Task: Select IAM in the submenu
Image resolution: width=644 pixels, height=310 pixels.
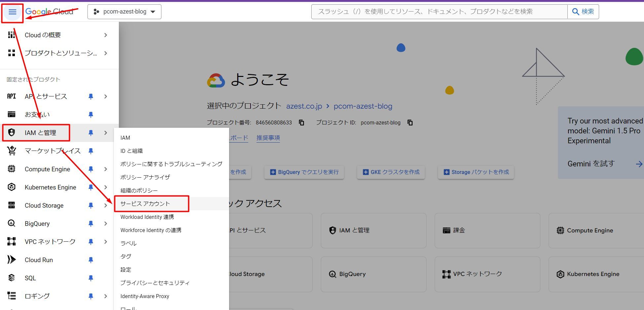Action: pyautogui.click(x=171, y=138)
